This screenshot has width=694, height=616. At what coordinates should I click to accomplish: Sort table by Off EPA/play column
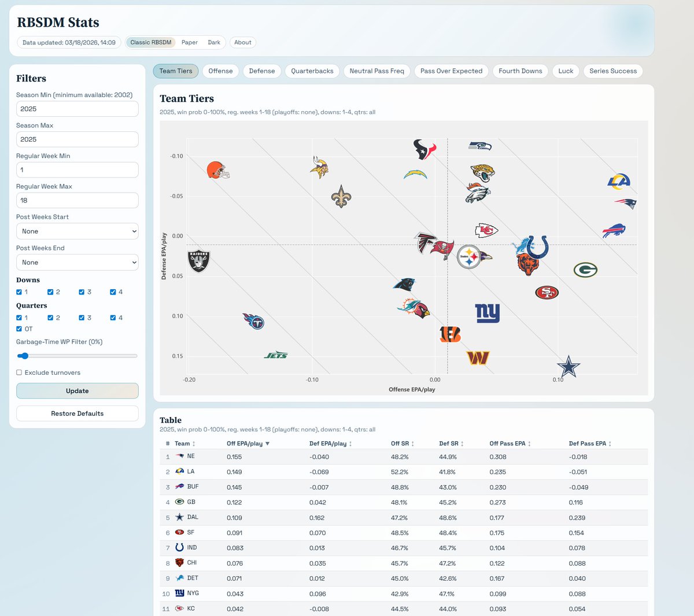coord(248,444)
